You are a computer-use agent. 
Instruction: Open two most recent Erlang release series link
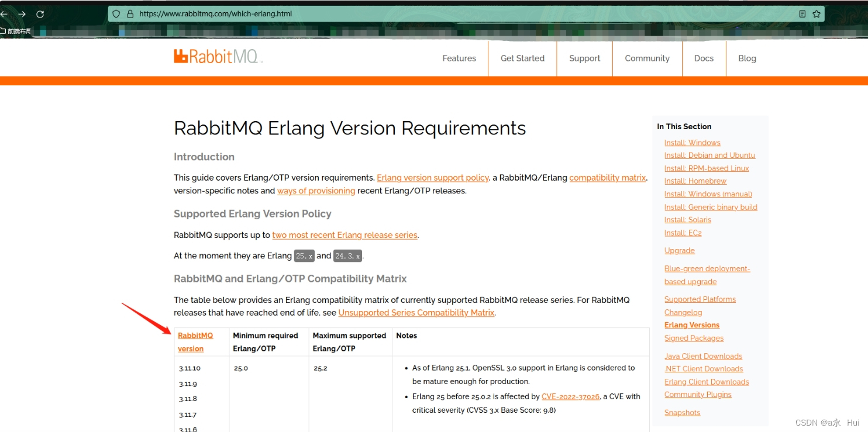[345, 235]
